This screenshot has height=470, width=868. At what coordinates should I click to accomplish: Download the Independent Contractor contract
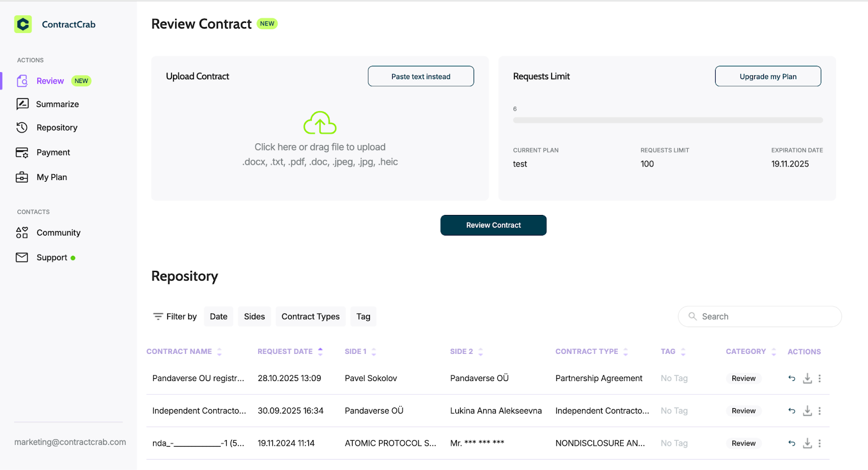(807, 411)
